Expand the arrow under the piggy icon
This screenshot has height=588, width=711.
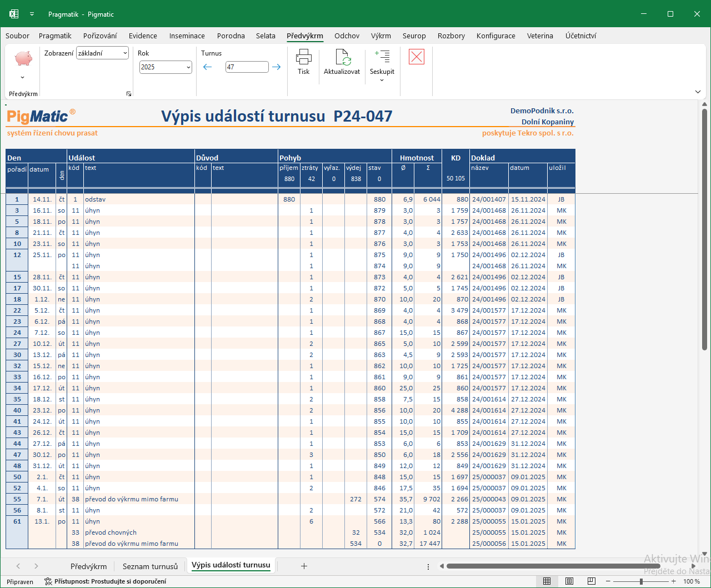[23, 78]
